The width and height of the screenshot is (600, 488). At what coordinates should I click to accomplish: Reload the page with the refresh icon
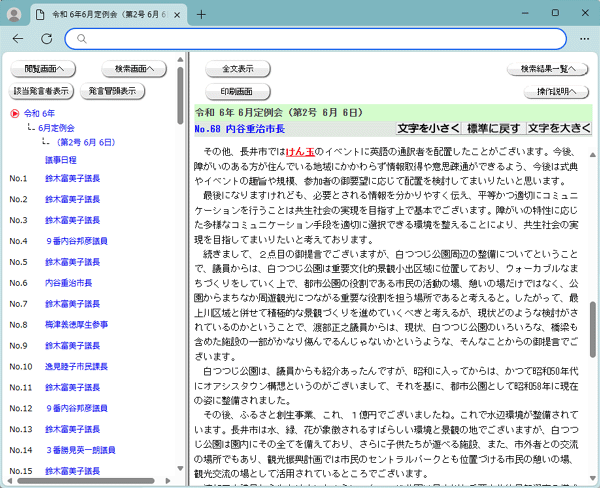(47, 39)
